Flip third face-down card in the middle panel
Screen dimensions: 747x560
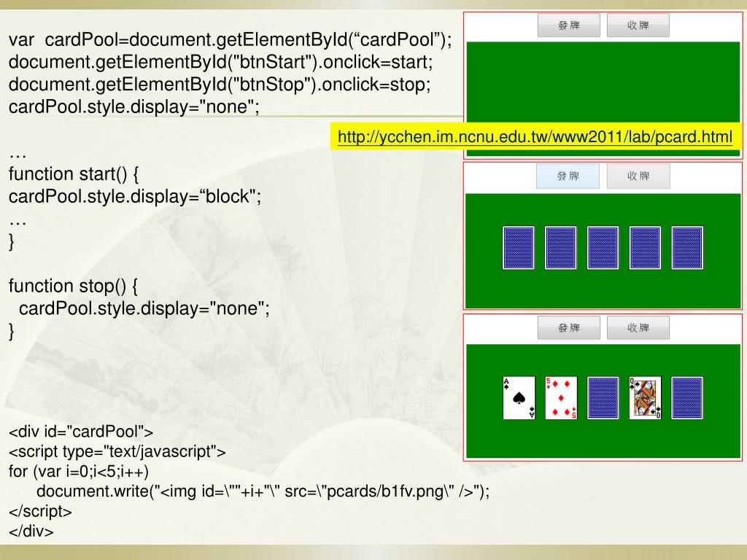pos(603,248)
